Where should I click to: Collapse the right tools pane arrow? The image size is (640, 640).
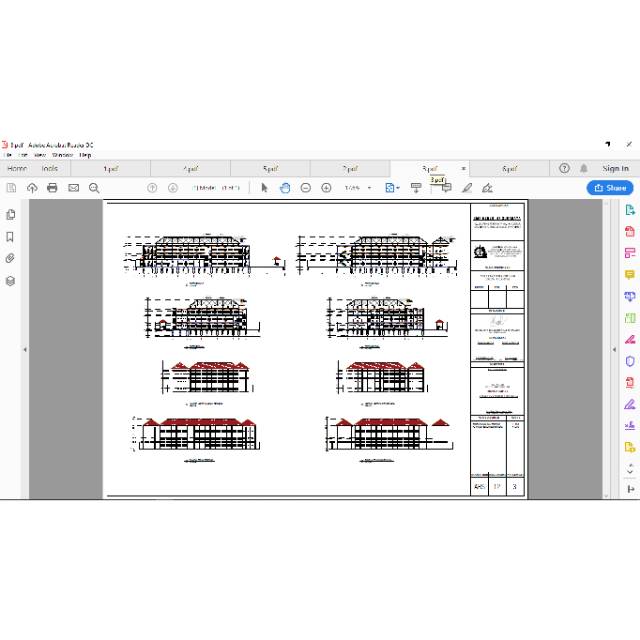[x=614, y=349]
